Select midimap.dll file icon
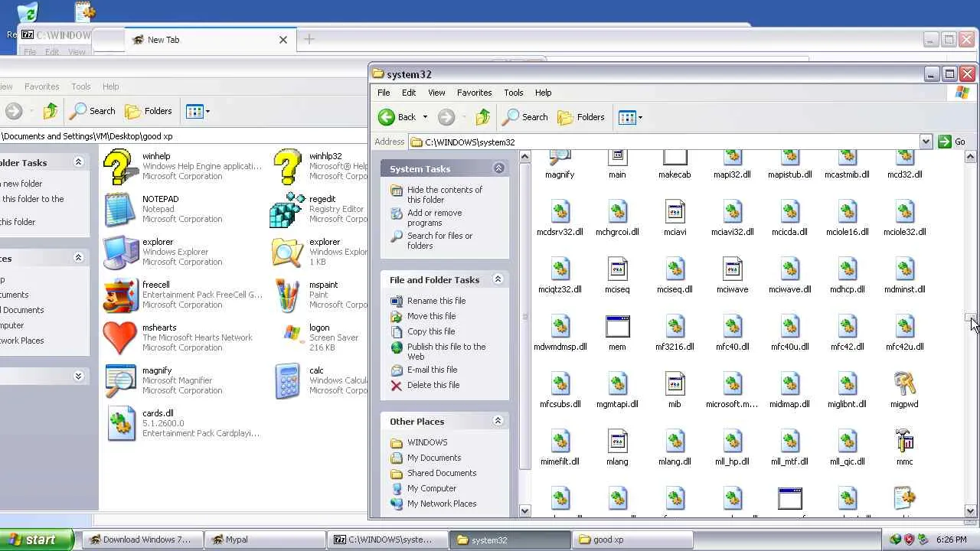Viewport: 980px width, 551px height. point(789,383)
